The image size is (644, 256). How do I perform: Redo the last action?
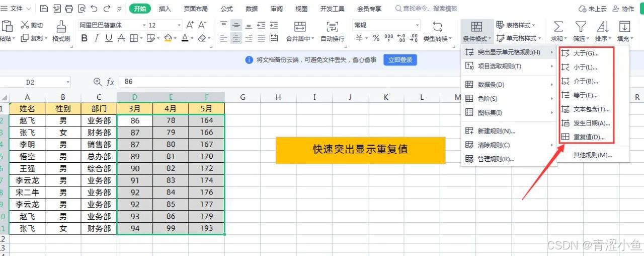[107, 9]
